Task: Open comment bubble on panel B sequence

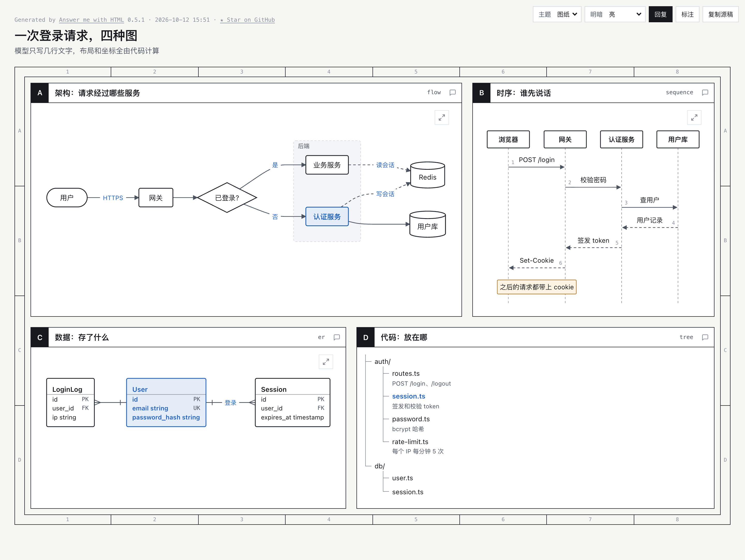Action: [705, 92]
